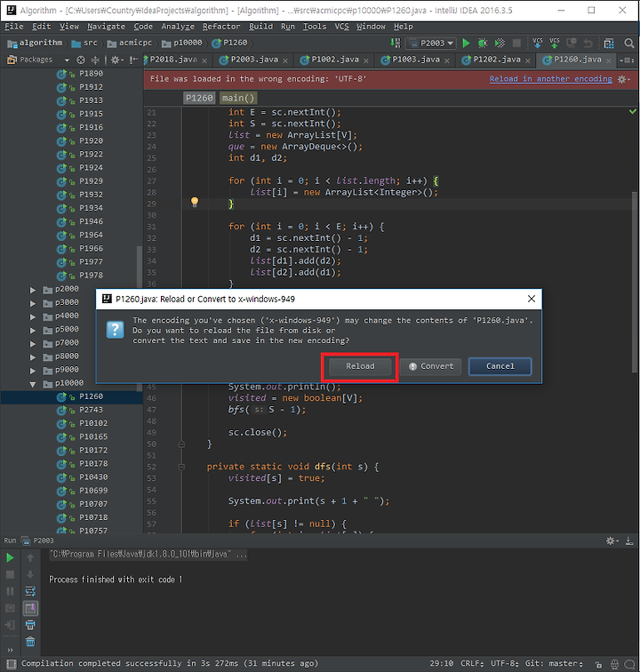This screenshot has height=672, width=640.
Task: Click the Make Project build icon
Action: click(x=395, y=43)
